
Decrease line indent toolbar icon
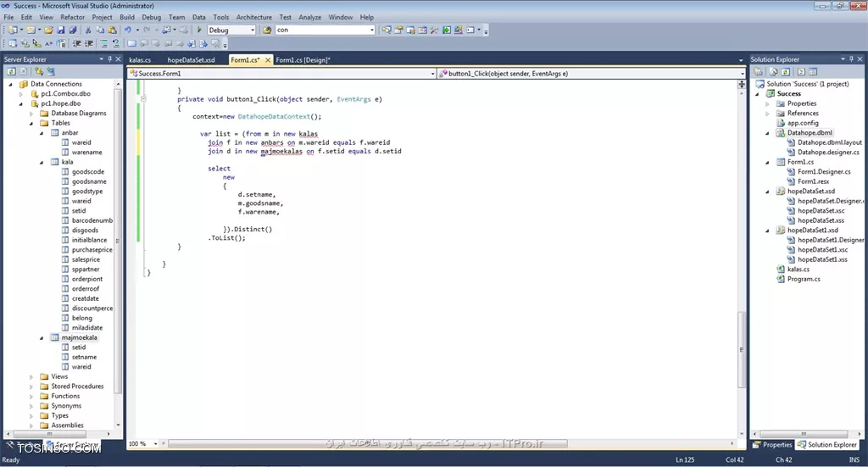[x=77, y=43]
